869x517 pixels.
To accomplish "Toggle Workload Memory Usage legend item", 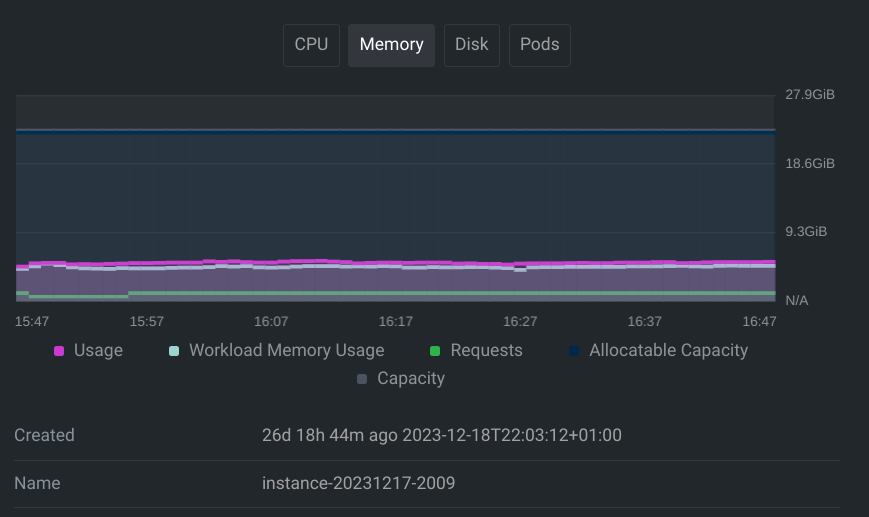I will tap(286, 351).
